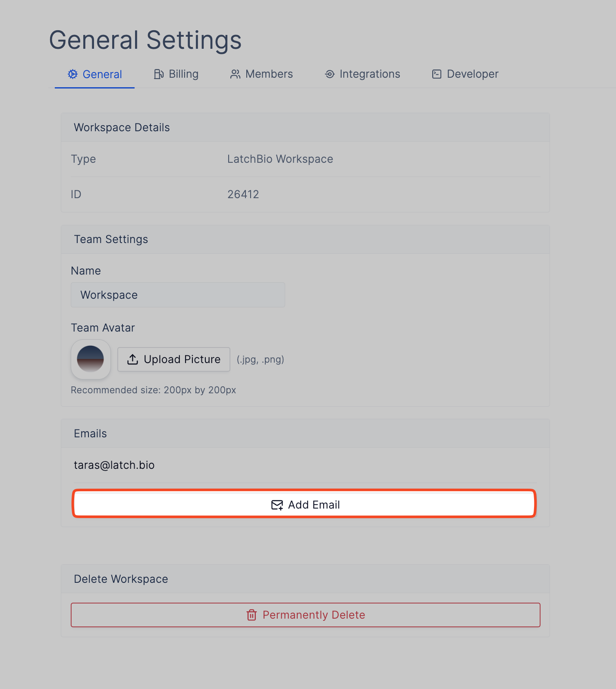This screenshot has height=689, width=616.
Task: Open the Developer tab
Action: tap(465, 74)
